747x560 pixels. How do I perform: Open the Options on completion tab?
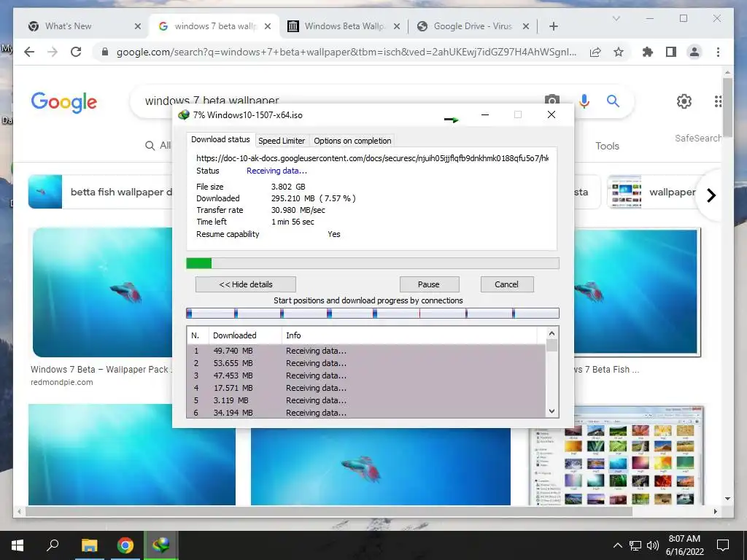(x=352, y=141)
